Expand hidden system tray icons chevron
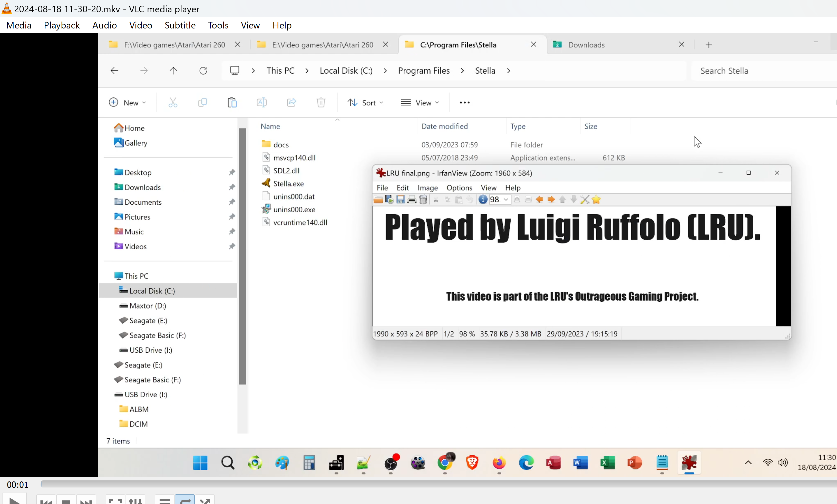The height and width of the screenshot is (504, 837). pos(748,462)
